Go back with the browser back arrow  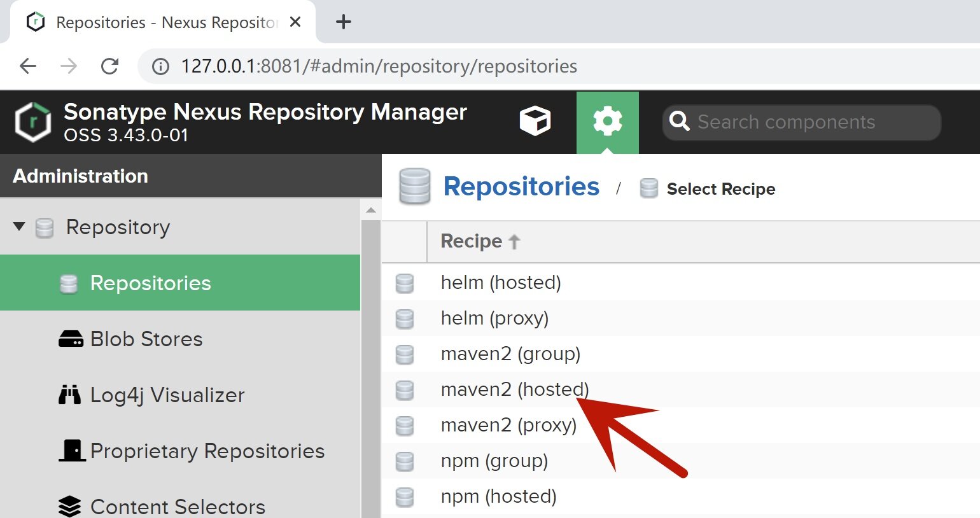click(x=28, y=66)
